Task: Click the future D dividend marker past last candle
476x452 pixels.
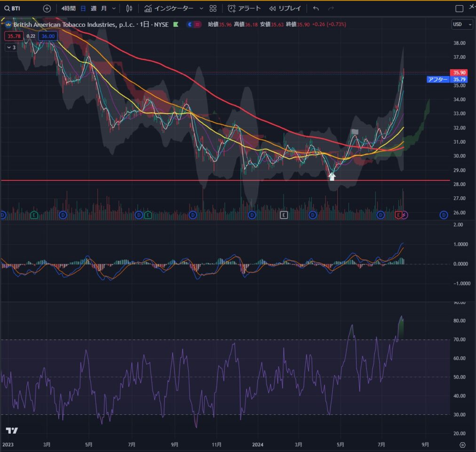Action: point(444,215)
